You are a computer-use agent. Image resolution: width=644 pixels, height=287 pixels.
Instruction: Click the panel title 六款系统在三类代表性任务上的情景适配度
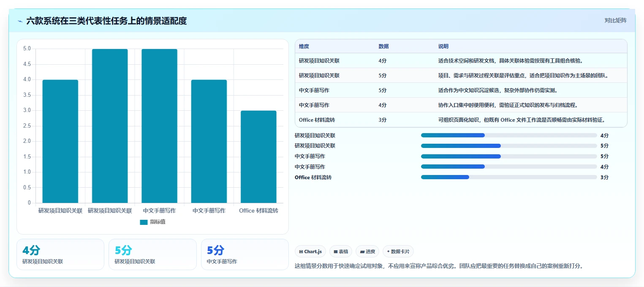click(x=106, y=21)
